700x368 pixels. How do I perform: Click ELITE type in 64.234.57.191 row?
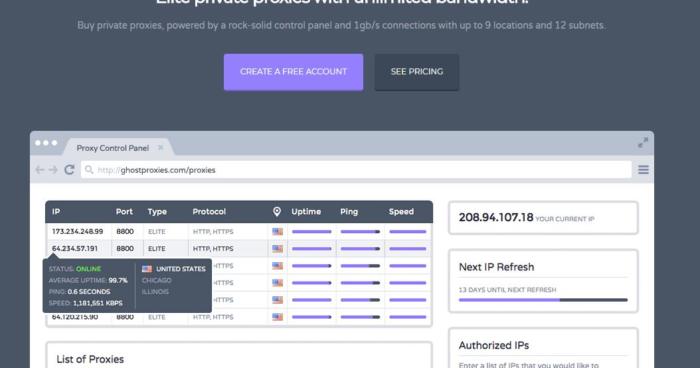click(x=157, y=248)
